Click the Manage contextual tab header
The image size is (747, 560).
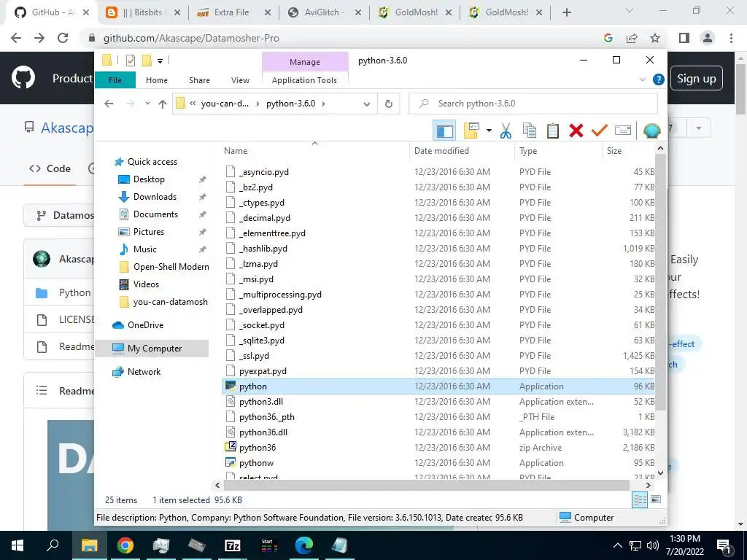(305, 62)
